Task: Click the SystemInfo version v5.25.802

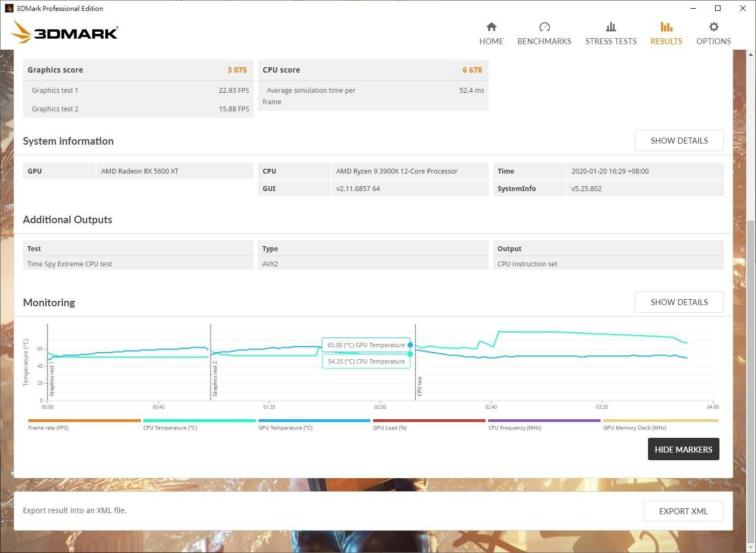Action: (x=586, y=188)
